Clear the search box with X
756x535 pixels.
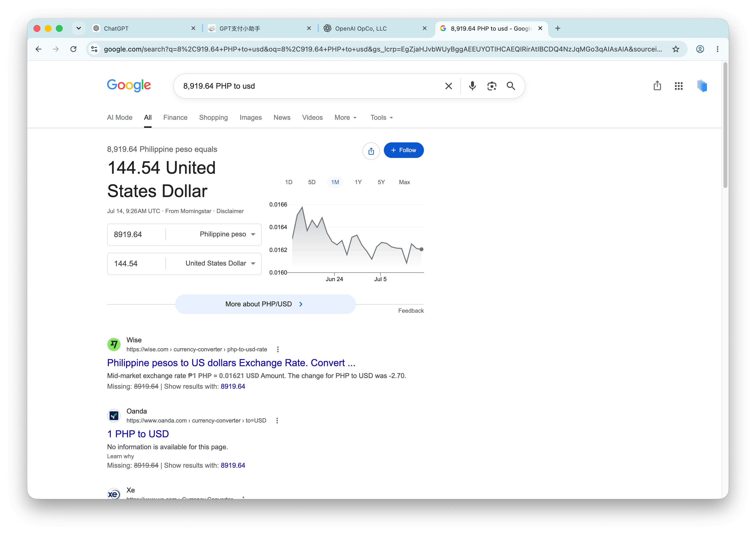[448, 86]
